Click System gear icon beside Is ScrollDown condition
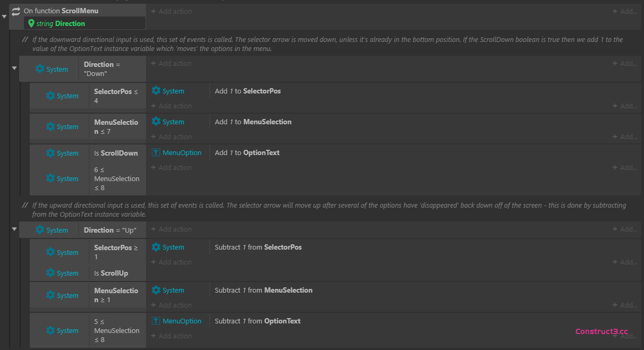Image resolution: width=644 pixels, height=350 pixels. [50, 153]
